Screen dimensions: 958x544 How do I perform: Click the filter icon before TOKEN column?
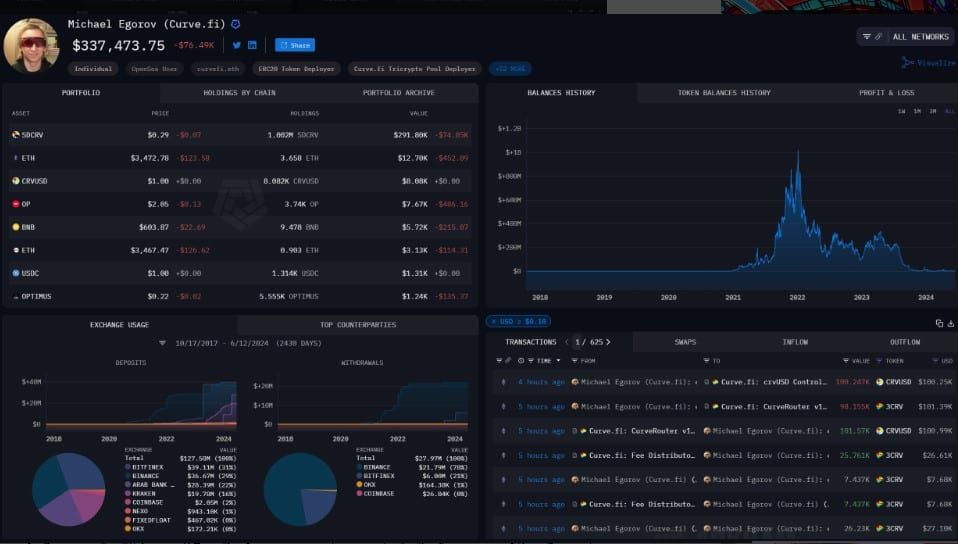tap(880, 361)
